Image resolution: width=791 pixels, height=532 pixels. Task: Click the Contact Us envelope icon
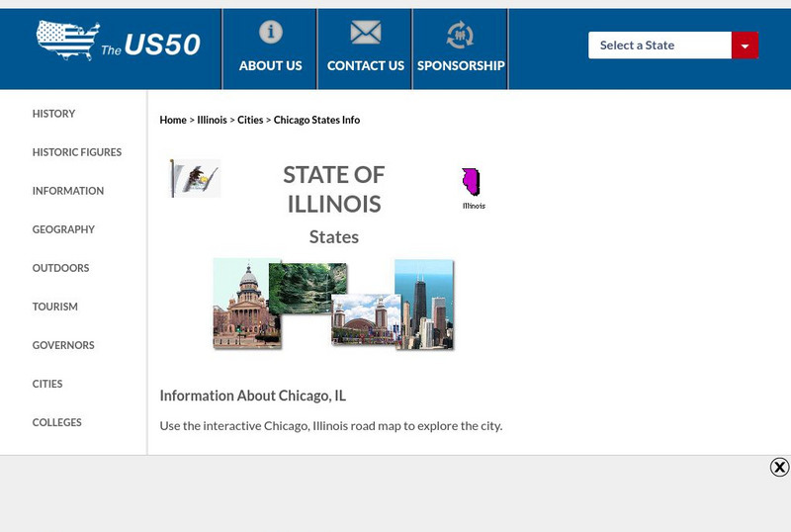pyautogui.click(x=366, y=33)
